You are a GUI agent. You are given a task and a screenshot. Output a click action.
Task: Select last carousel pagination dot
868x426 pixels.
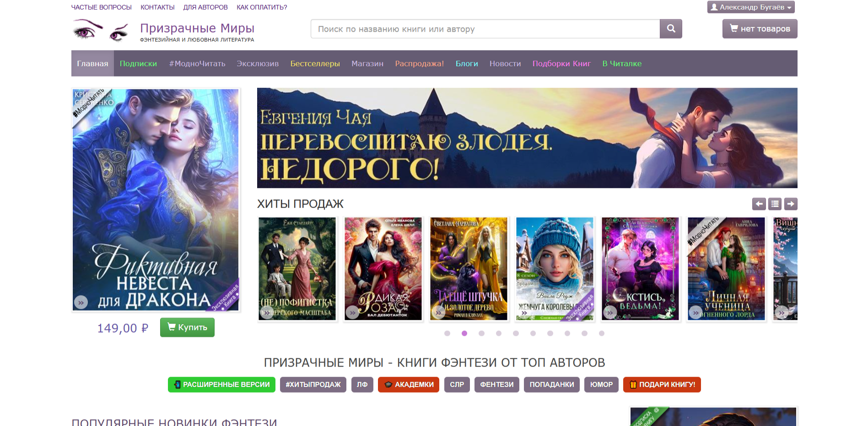[602, 333]
